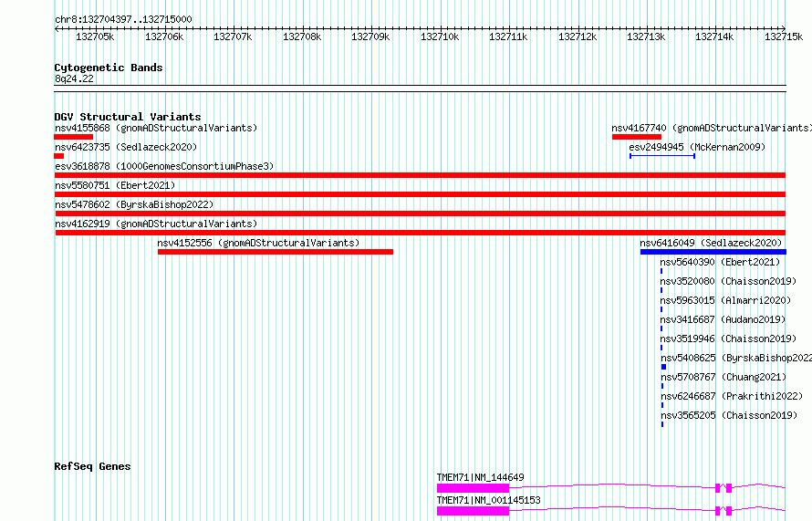
Task: Select the Cytogenetic Bands track title
Action: click(109, 68)
